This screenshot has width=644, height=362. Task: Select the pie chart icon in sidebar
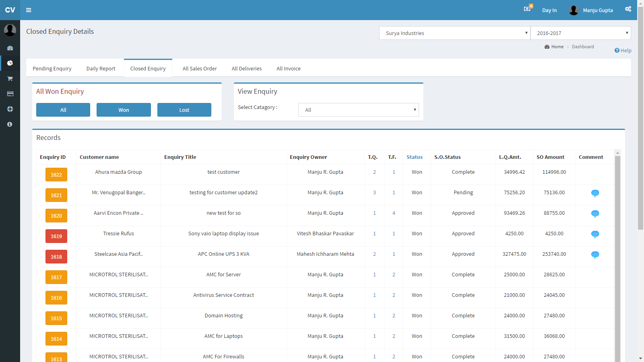pos(10,63)
